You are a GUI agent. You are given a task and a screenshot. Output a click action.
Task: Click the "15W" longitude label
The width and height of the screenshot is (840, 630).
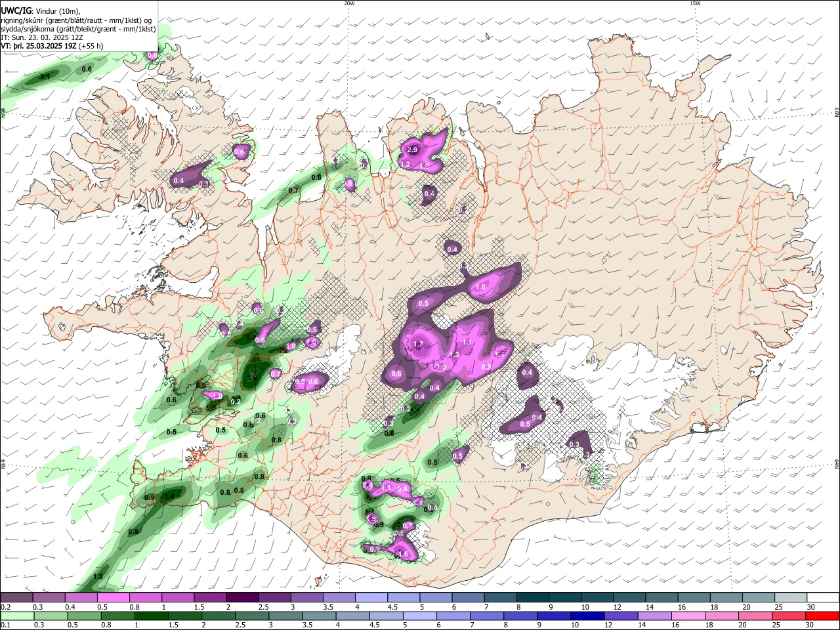[x=695, y=3]
